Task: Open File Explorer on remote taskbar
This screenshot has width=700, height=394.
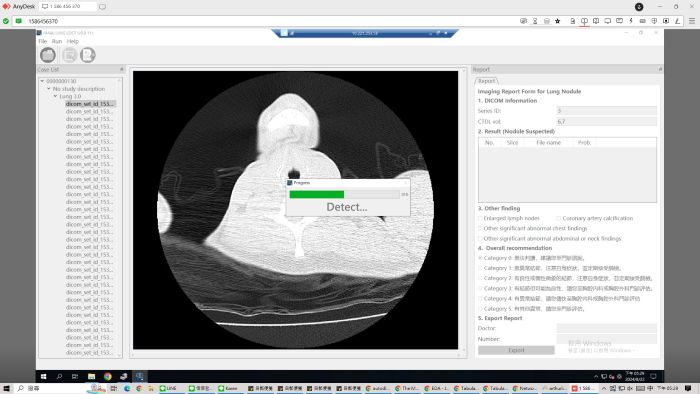Action: 91,376
